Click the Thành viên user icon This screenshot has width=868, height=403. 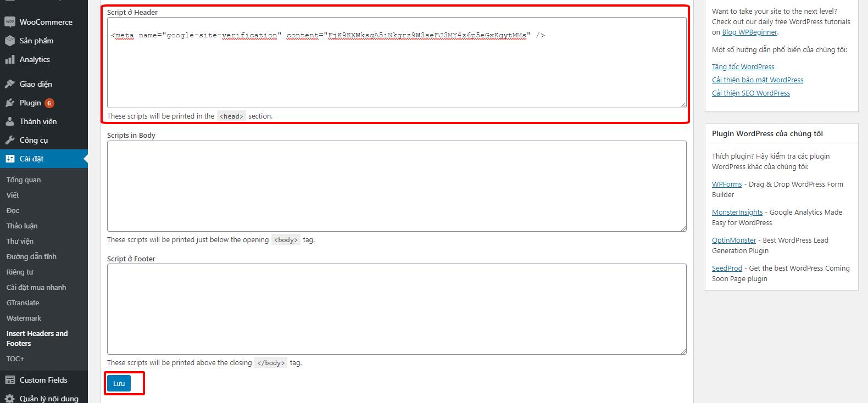(9, 121)
